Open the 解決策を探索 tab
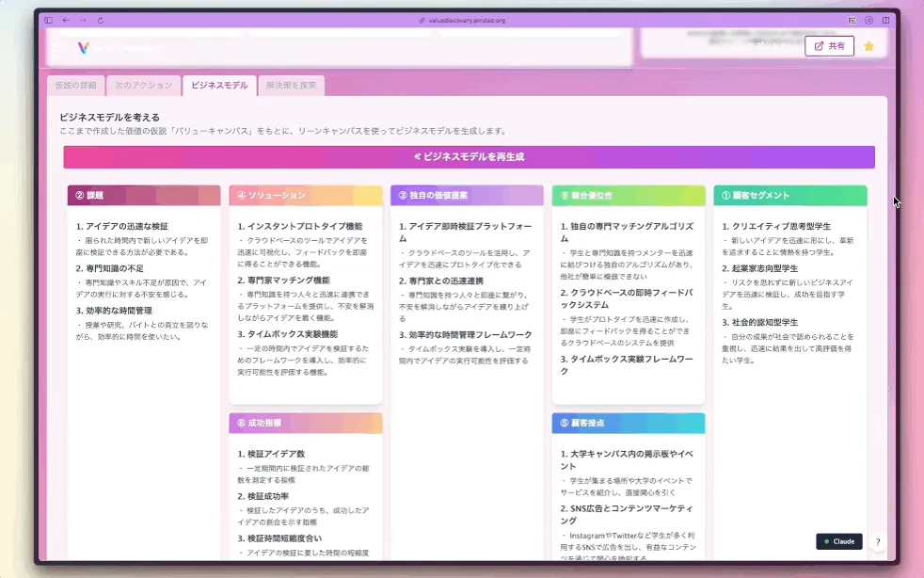 291,86
